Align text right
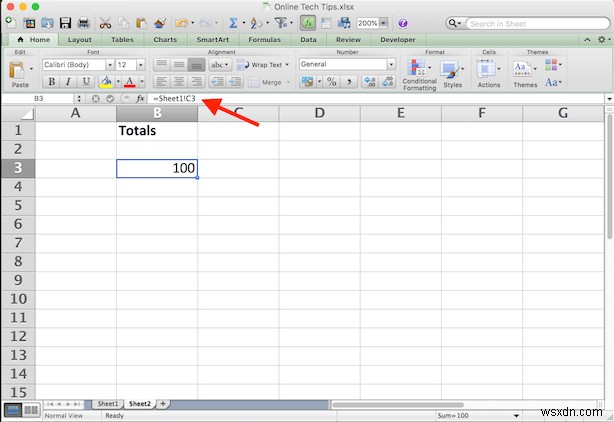Viewport: 614px width, 422px height. point(196,81)
